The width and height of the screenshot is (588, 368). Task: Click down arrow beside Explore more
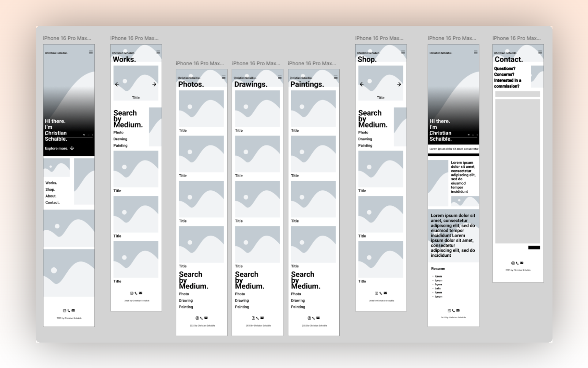[72, 148]
